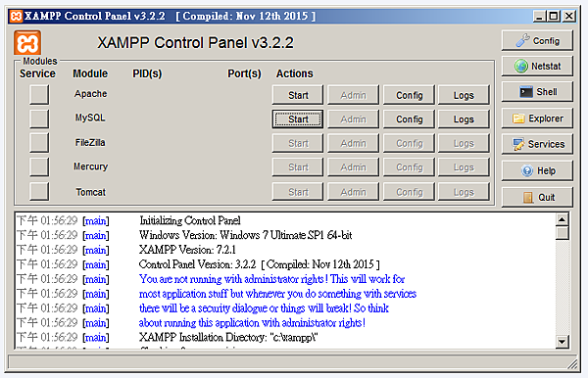Open Help with the question mark icon
588x378 pixels.
tap(537, 170)
